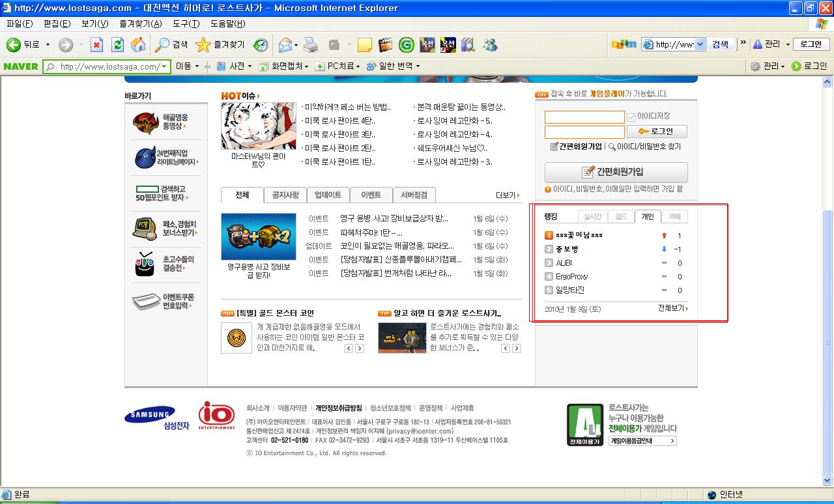
Task: Open the white tiger fan art thumbnail
Action: click(x=258, y=126)
